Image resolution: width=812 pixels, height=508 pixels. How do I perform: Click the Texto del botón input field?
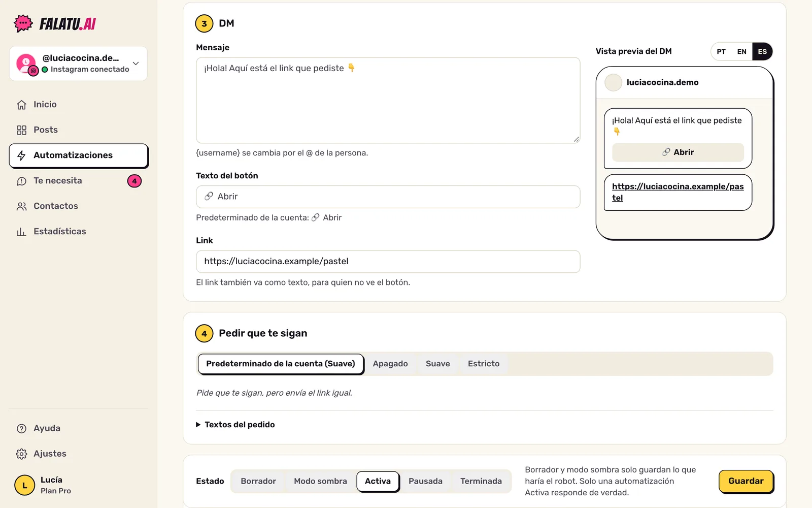click(388, 197)
